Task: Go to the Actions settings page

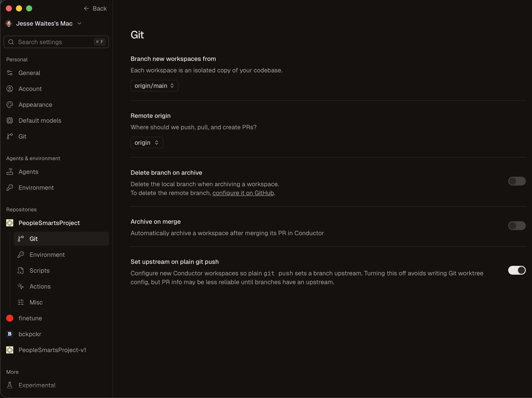Action: [61, 286]
